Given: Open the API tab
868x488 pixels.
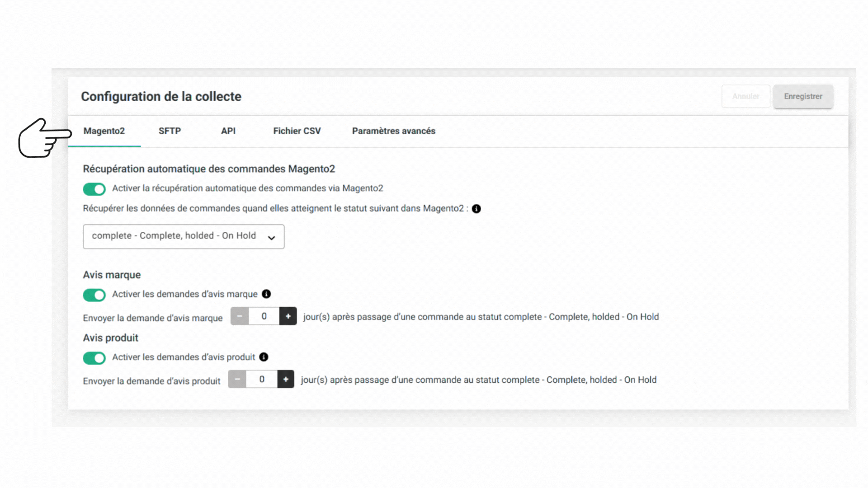Looking at the screenshot, I should coord(228,131).
